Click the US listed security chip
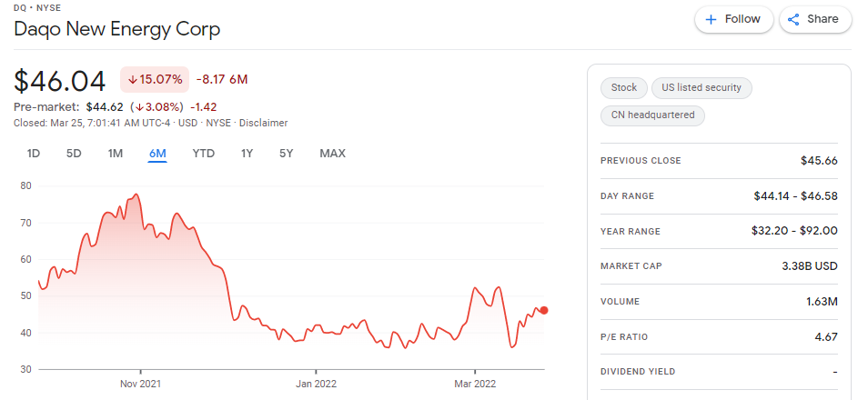Viewport: 868px width, 400px height. click(x=701, y=87)
